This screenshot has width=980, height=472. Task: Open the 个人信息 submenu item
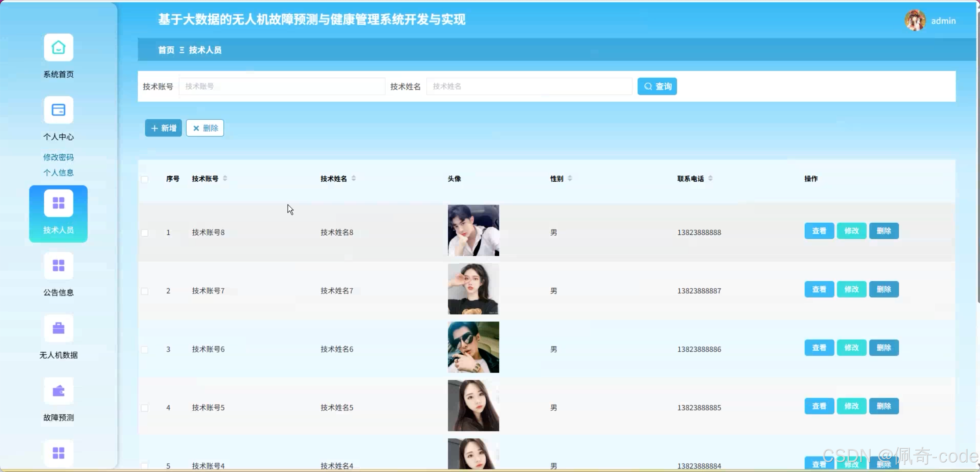click(x=58, y=172)
